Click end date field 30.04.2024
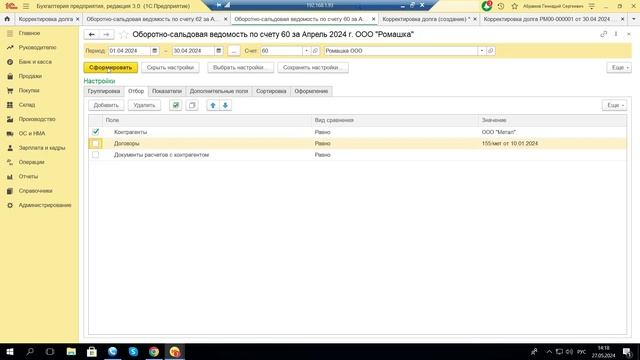The image size is (640, 360). pos(193,51)
